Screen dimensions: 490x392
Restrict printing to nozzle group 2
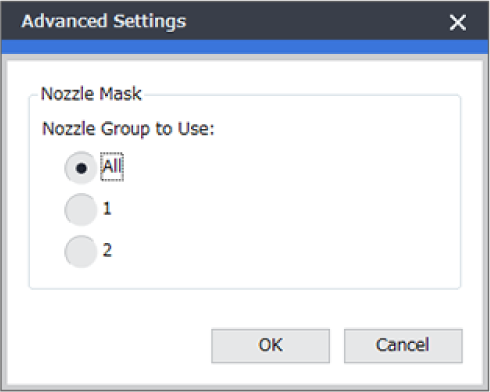click(x=81, y=251)
